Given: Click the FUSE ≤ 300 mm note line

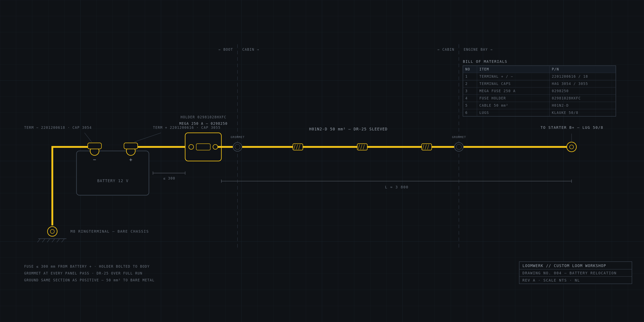Looking at the screenshot, I should [87, 266].
